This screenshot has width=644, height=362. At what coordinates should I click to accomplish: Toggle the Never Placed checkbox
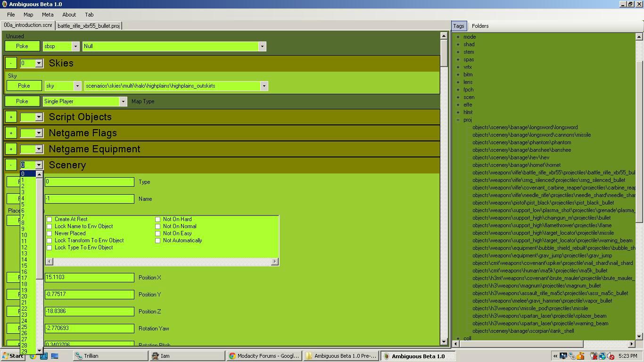click(50, 233)
